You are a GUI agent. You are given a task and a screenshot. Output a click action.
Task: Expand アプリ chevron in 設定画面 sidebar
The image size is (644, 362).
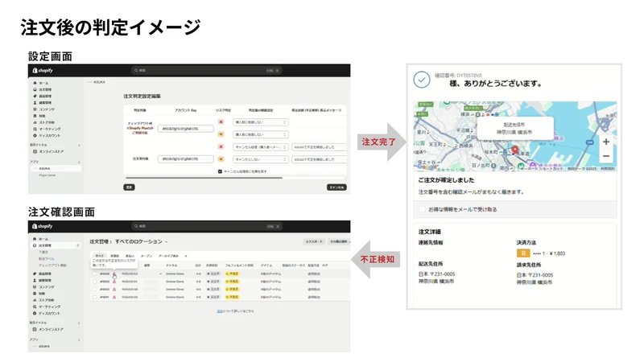pyautogui.click(x=79, y=162)
